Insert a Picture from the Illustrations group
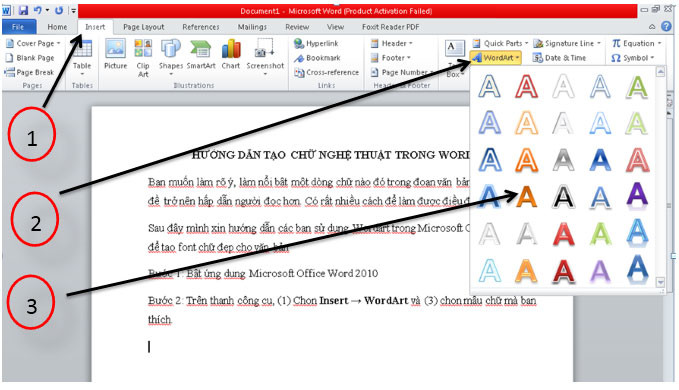This screenshot has width=679, height=390. 116,54
